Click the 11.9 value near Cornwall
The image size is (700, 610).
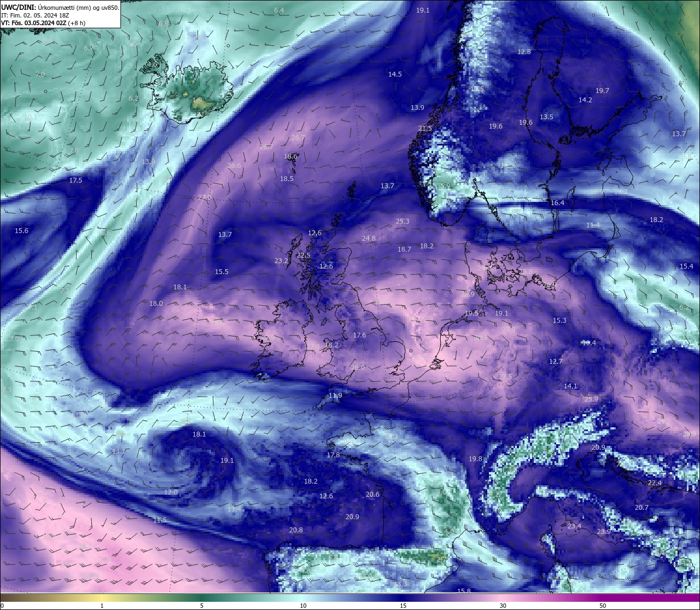coord(335,395)
